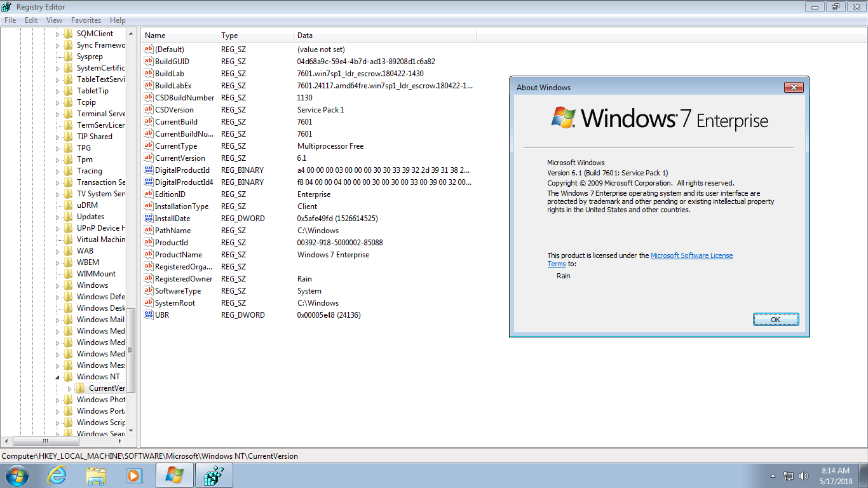868x488 pixels.
Task: Click the binary icon beside DigitalProductId4
Action: [149, 182]
